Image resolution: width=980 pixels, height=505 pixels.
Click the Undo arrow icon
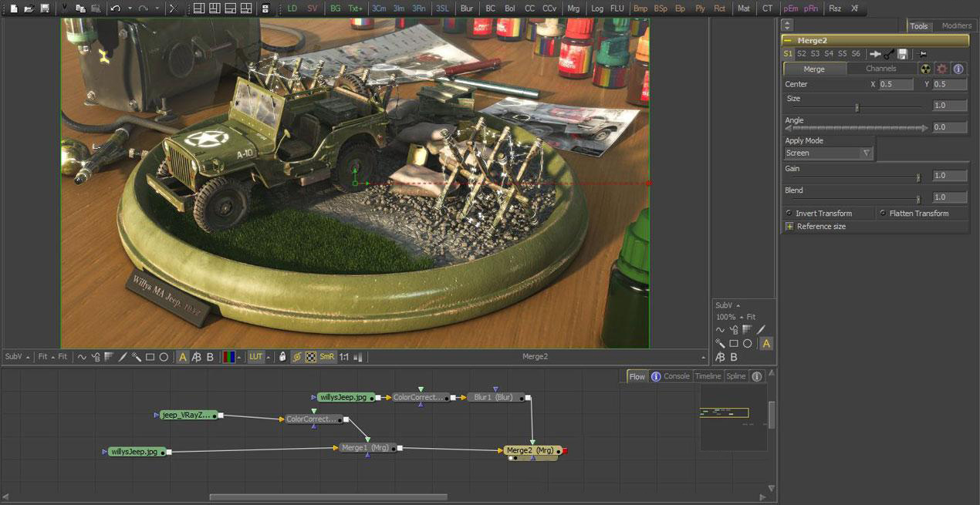(x=115, y=8)
